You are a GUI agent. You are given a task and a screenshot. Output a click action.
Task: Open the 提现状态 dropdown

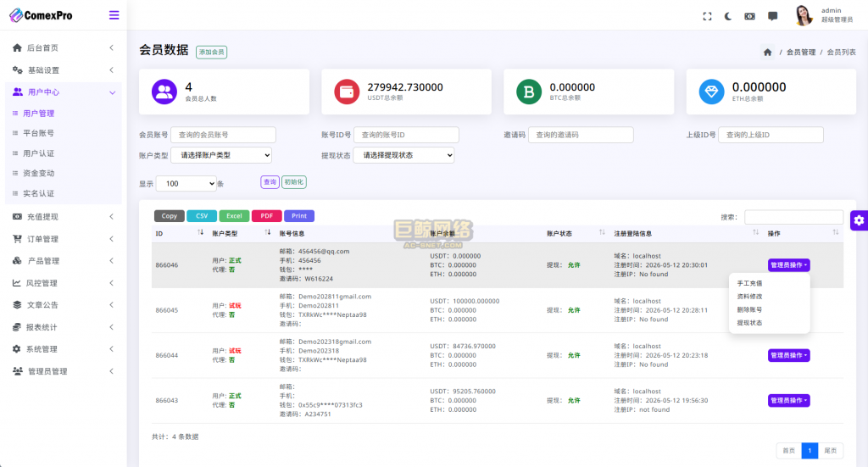click(x=403, y=155)
